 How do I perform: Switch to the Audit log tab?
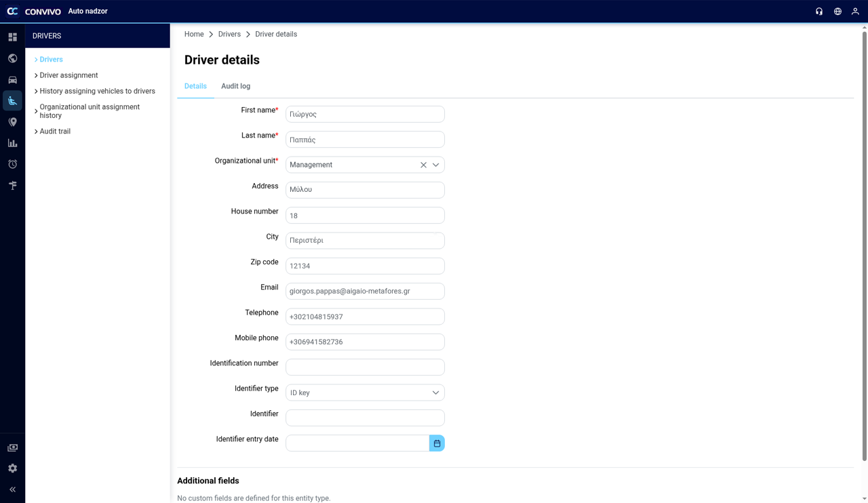(x=235, y=86)
